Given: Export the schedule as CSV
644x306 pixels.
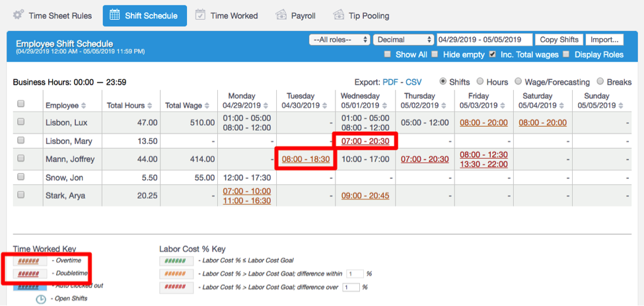Looking at the screenshot, I should coord(413,82).
